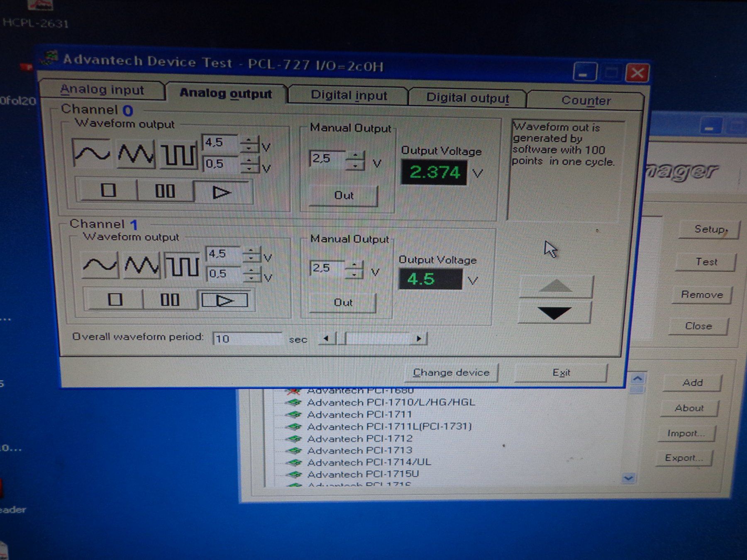Viewport: 747px width, 560px height.
Task: Open the Digital output tab
Action: 468,98
